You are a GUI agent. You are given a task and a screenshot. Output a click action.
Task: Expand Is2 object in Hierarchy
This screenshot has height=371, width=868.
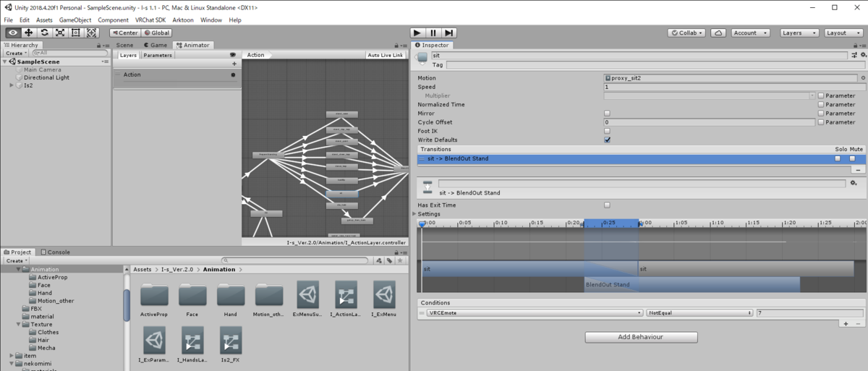(x=12, y=85)
